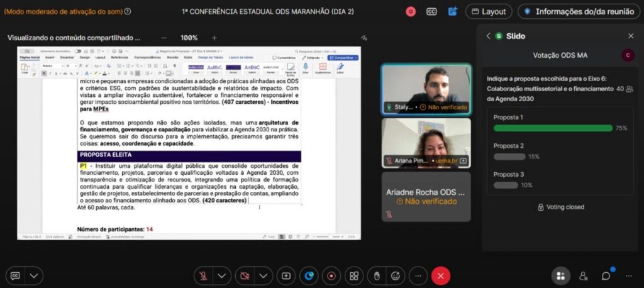The width and height of the screenshot is (644, 288).
Task: Raise hand in the meeting
Action: (x=376, y=275)
